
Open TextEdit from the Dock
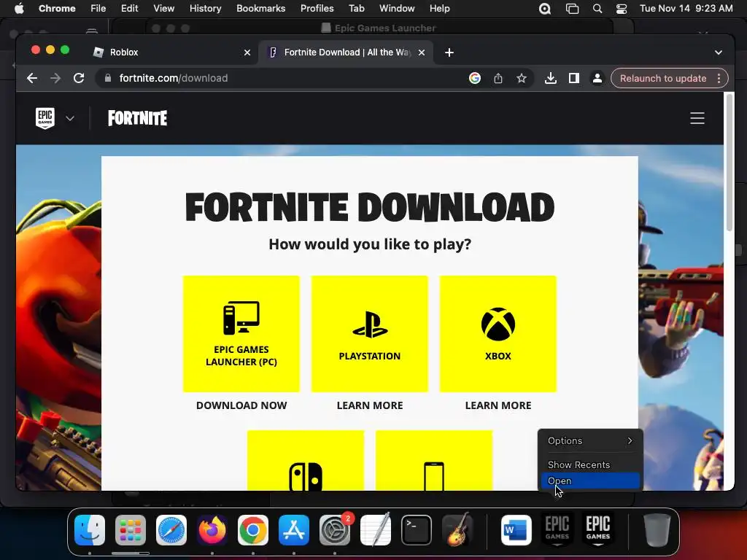click(376, 530)
